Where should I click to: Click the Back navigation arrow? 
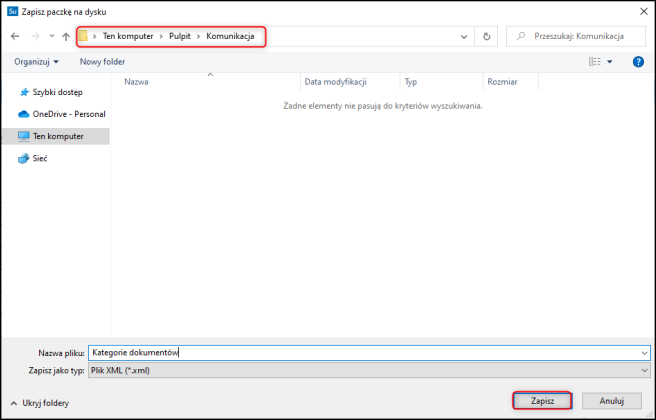(x=15, y=36)
